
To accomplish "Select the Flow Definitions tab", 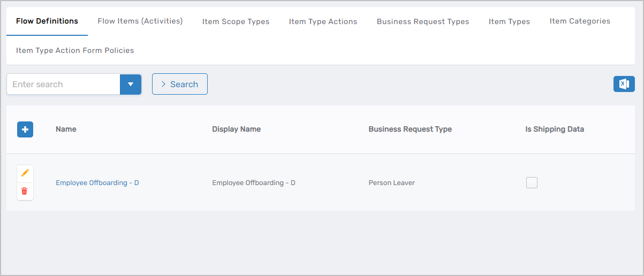I will (47, 21).
